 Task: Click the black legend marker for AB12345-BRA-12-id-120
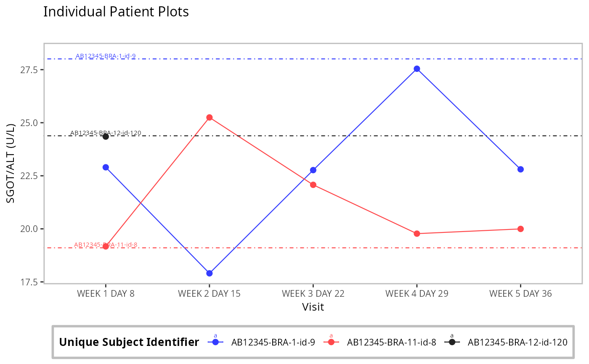pos(452,342)
